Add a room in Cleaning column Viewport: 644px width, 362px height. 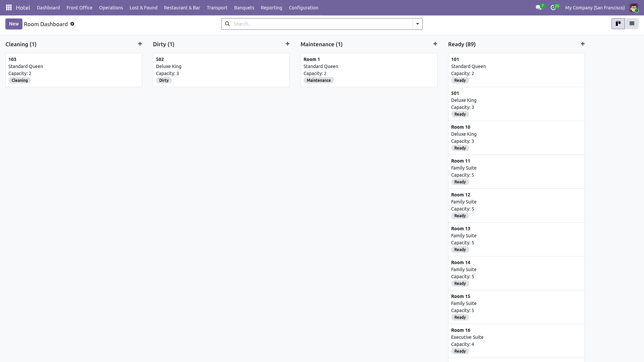140,44
